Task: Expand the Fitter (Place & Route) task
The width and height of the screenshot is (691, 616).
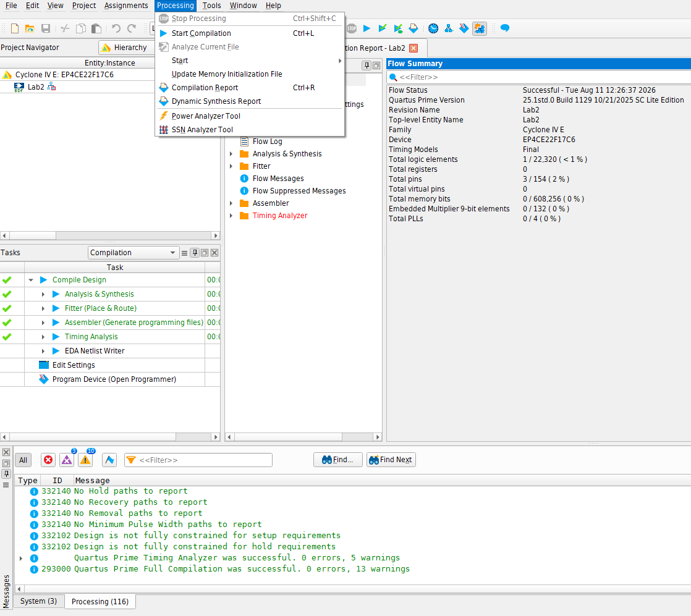Action: click(43, 308)
